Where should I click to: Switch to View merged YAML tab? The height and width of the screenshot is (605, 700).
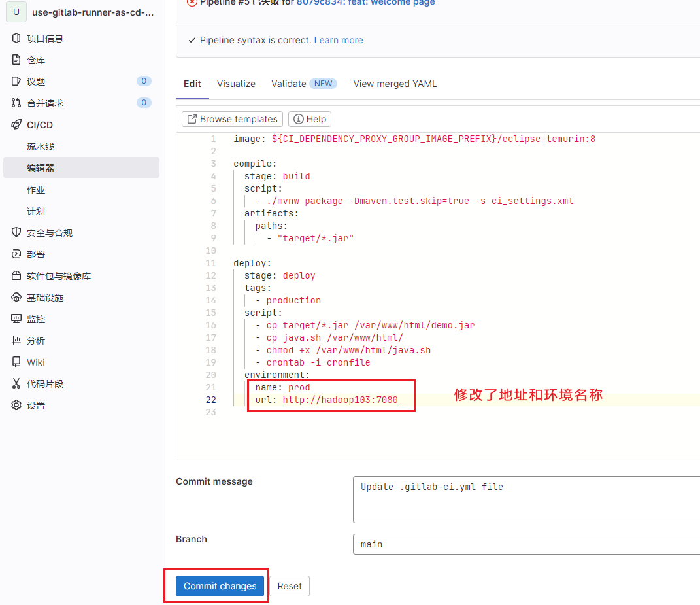pos(395,84)
